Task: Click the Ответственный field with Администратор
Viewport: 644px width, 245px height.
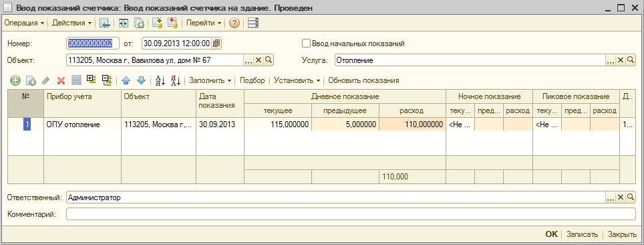Action: [x=335, y=197]
